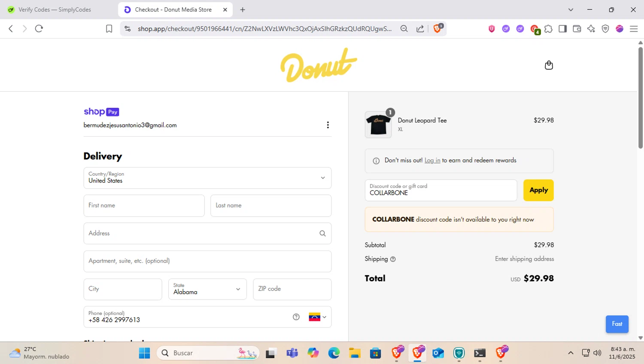Open the tab search chevron
This screenshot has height=364, width=644.
pos(571,9)
